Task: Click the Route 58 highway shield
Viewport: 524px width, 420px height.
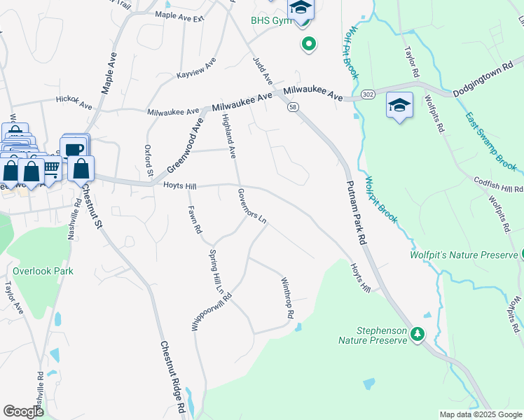Action: (293, 107)
